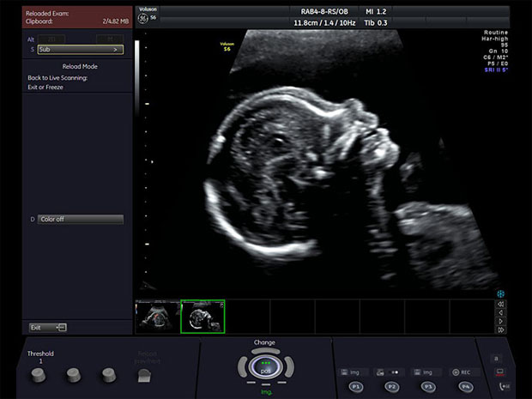Jump to last clipboard page
532x399 pixels.
point(500,330)
